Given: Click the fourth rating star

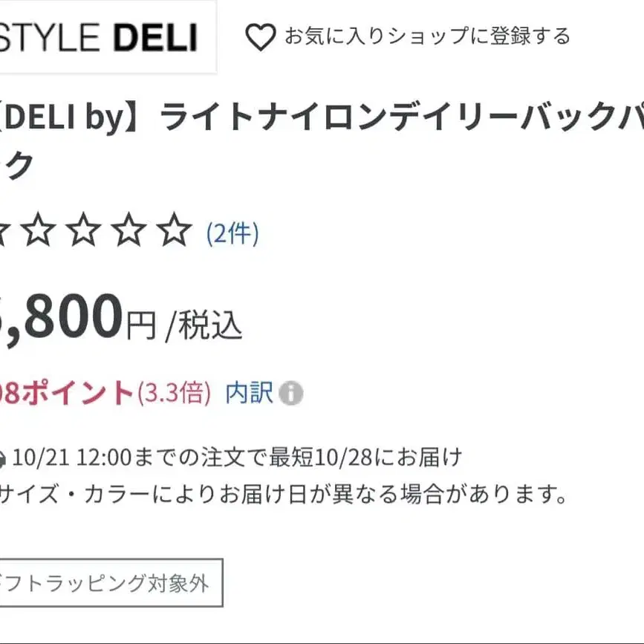Looking at the screenshot, I should (x=129, y=230).
